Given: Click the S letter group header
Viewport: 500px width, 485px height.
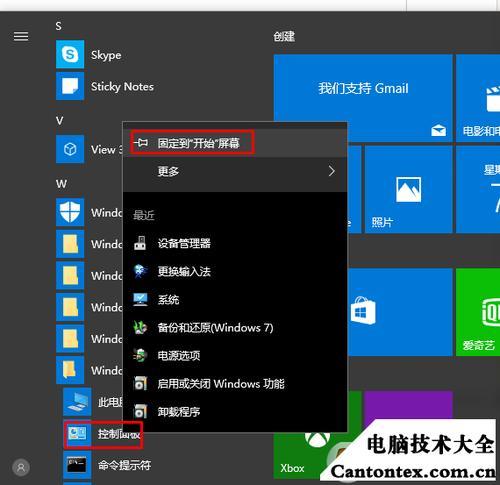Looking at the screenshot, I should [59, 26].
